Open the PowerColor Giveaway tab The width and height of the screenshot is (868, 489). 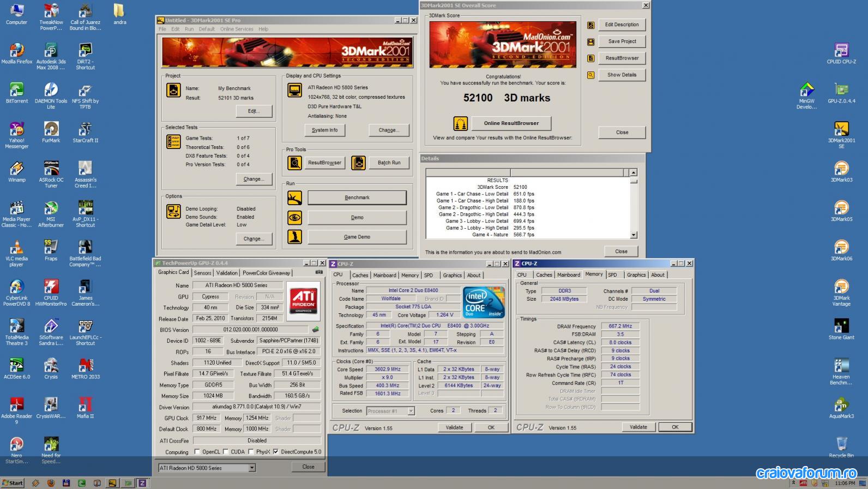click(267, 273)
